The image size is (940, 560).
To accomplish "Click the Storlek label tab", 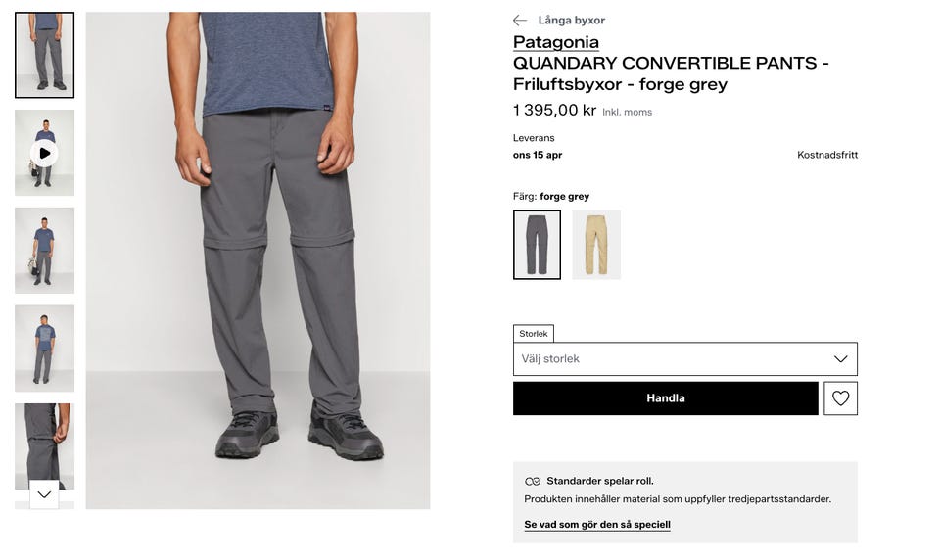I will [x=534, y=334].
